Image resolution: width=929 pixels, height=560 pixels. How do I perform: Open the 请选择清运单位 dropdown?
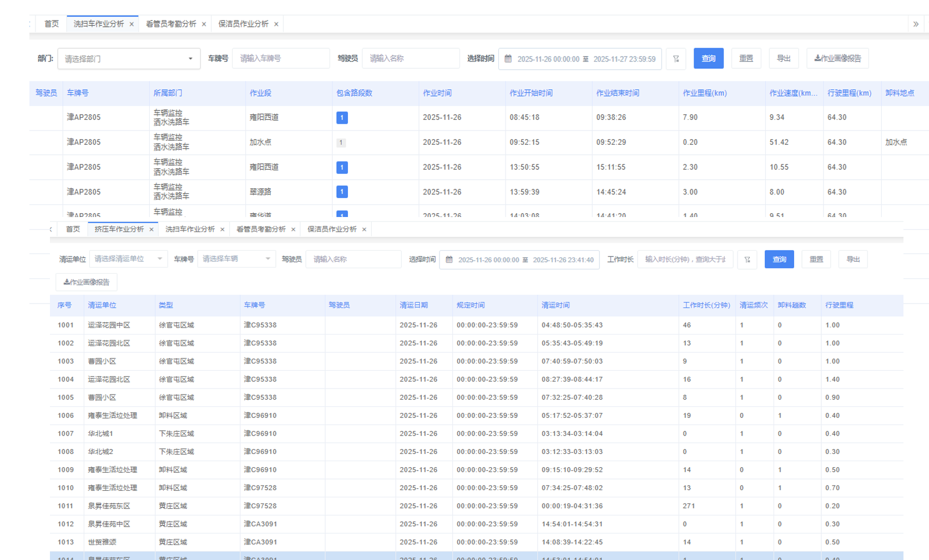pyautogui.click(x=128, y=259)
